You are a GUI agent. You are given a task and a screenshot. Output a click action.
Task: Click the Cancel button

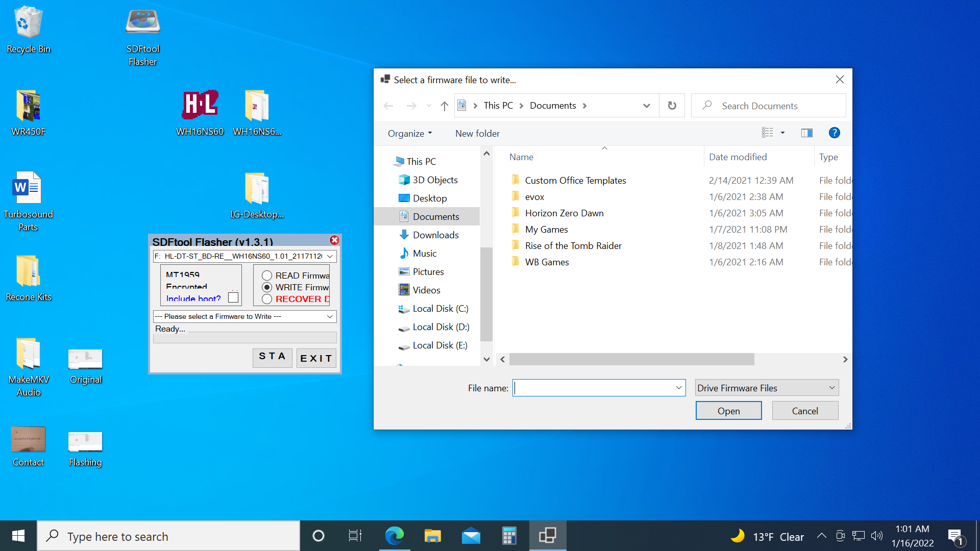[x=805, y=411]
